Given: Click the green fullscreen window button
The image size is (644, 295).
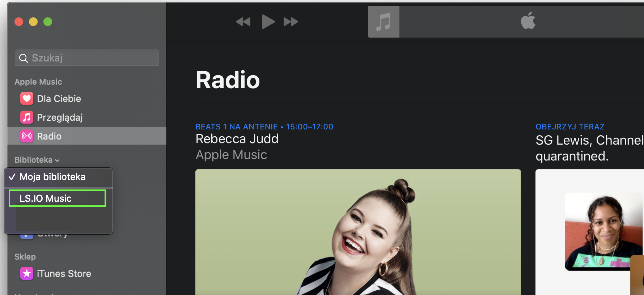Looking at the screenshot, I should [48, 22].
